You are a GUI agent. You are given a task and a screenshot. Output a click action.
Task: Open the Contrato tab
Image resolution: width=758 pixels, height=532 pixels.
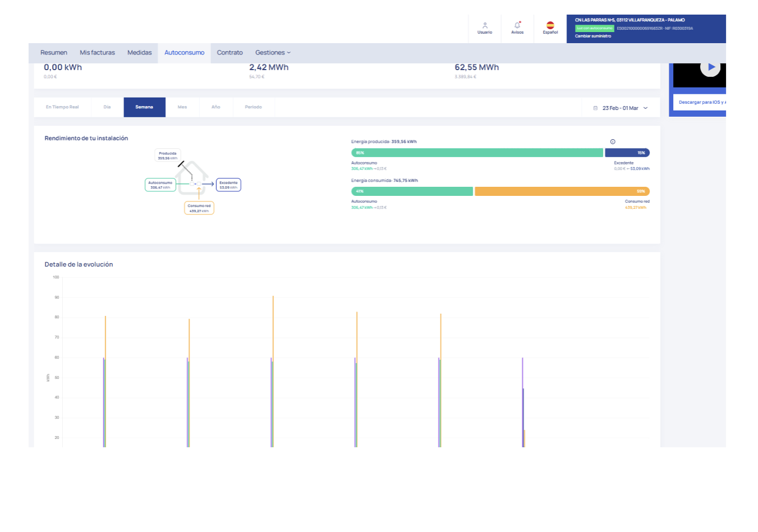point(230,53)
